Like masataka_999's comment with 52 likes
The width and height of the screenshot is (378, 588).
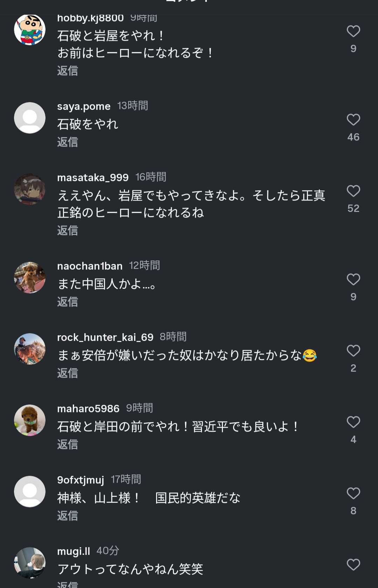coord(353,191)
